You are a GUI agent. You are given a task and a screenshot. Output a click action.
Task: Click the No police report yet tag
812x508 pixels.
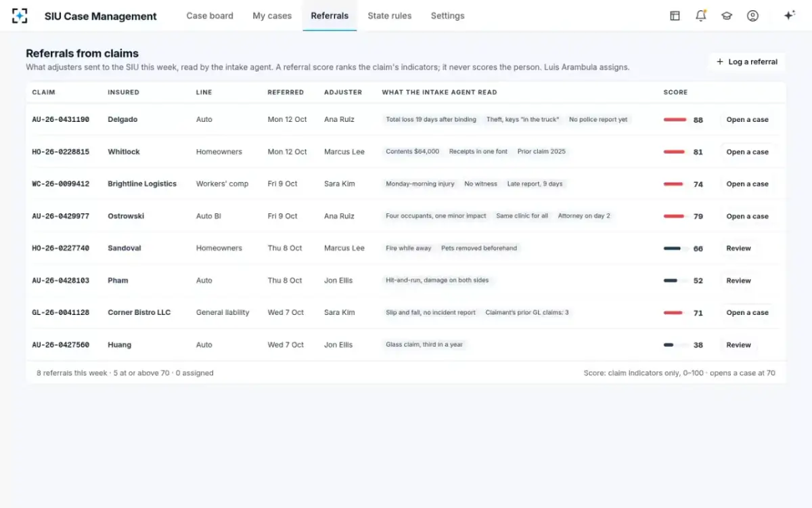click(598, 120)
